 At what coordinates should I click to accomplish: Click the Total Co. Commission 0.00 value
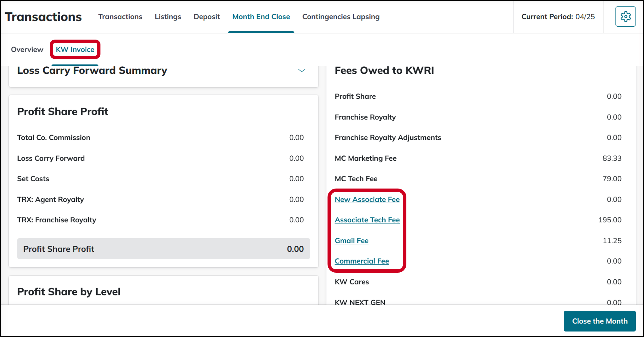[296, 138]
